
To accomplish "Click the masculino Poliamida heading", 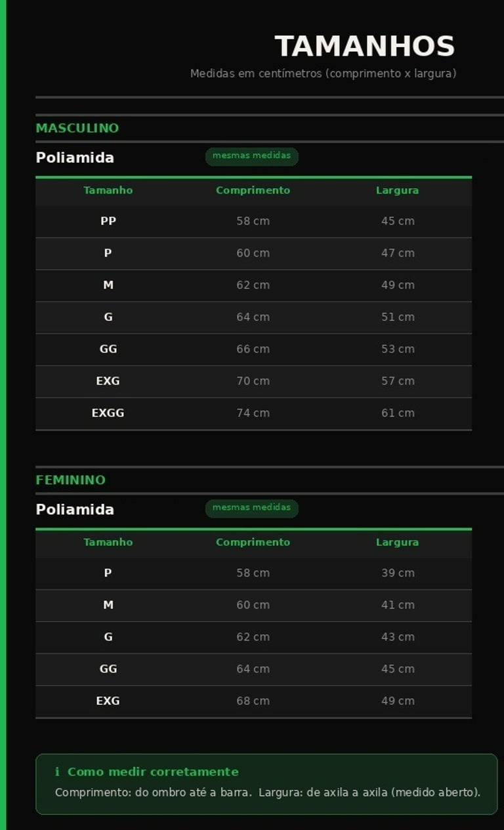I will coord(75,157).
